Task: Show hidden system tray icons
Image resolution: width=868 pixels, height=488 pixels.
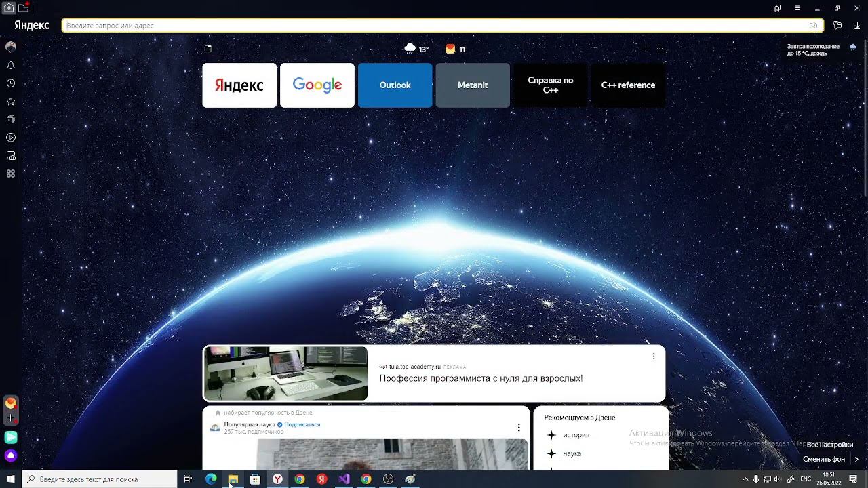Action: pyautogui.click(x=745, y=479)
